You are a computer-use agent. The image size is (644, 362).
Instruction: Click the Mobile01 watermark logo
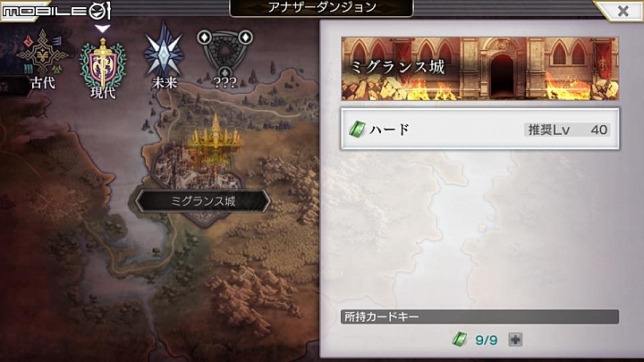(56, 11)
